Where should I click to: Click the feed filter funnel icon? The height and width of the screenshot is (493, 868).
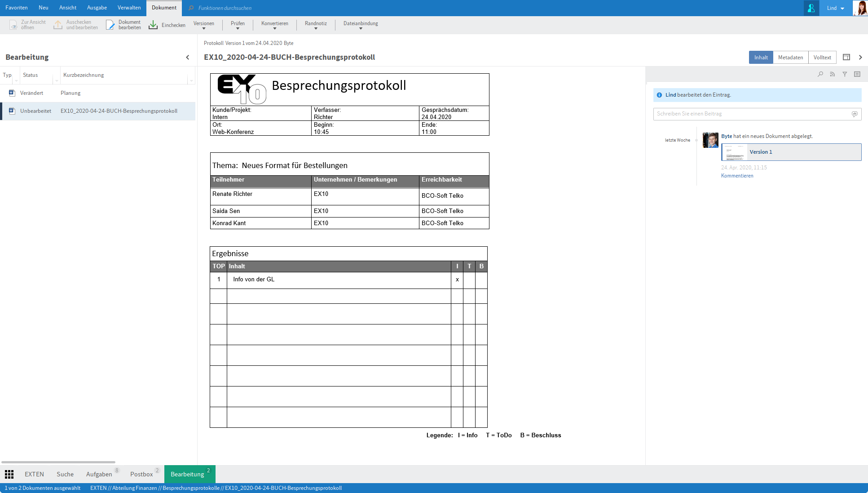click(x=845, y=74)
